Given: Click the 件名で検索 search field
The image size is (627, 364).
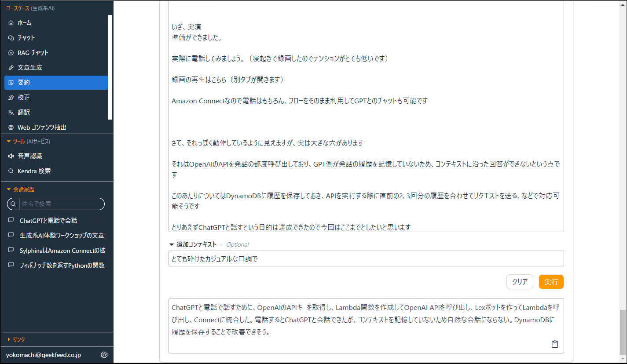Looking at the screenshot, I should (x=61, y=204).
